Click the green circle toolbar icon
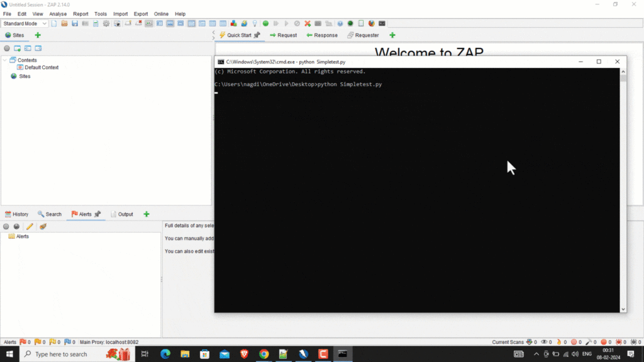The height and width of the screenshot is (362, 644). [266, 23]
